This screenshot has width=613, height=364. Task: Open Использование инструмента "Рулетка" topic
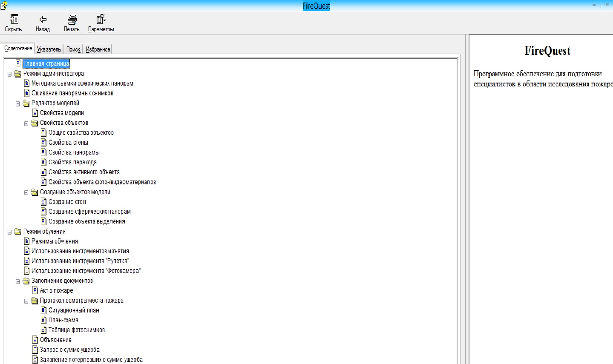(80, 261)
